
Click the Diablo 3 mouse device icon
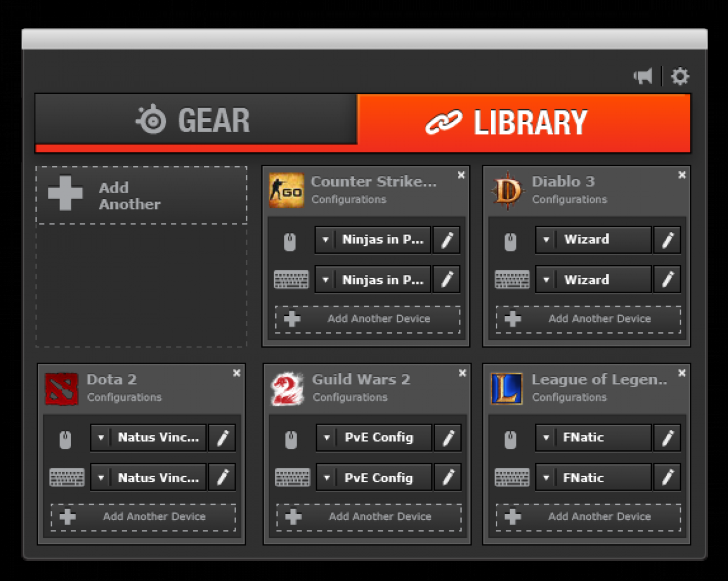click(510, 241)
